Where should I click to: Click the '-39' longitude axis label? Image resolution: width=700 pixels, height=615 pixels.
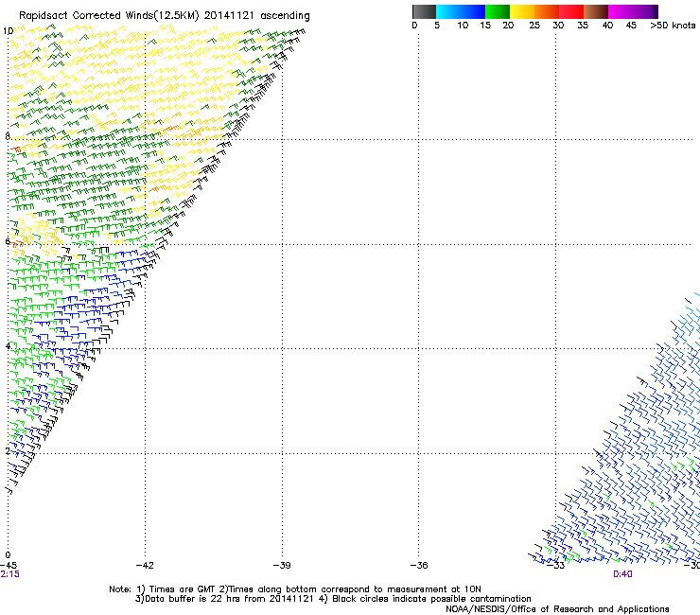point(282,565)
